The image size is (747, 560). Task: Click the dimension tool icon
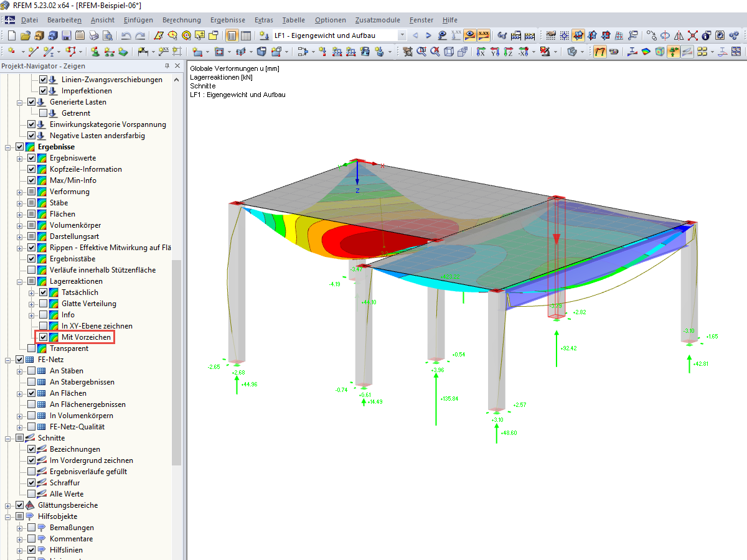143,51
